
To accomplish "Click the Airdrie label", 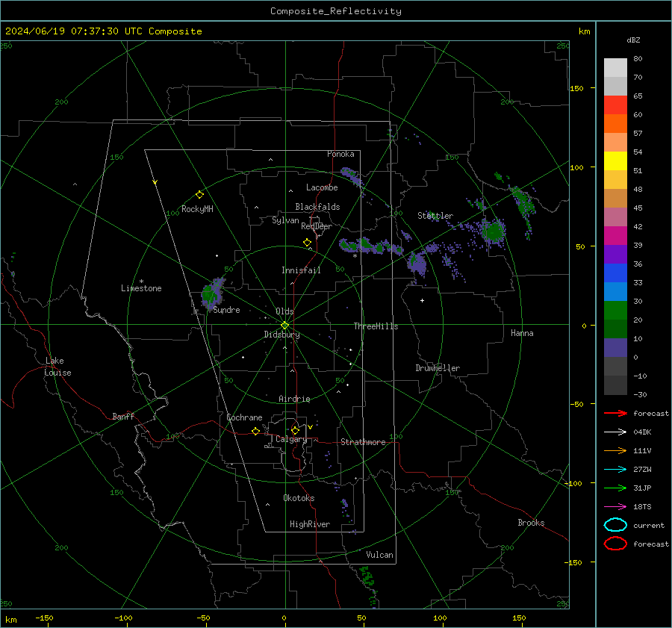I will pos(294,399).
